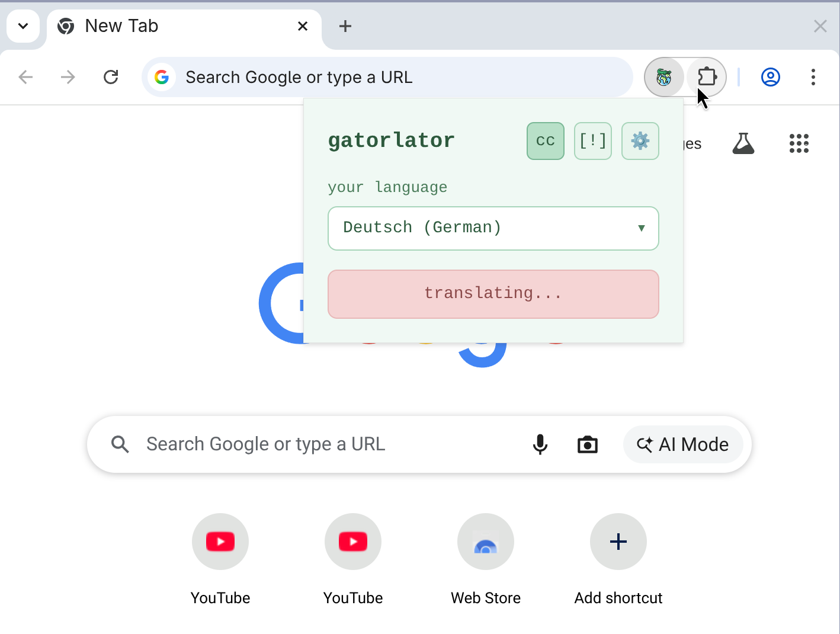Open the Chrome three-dot menu

813,77
